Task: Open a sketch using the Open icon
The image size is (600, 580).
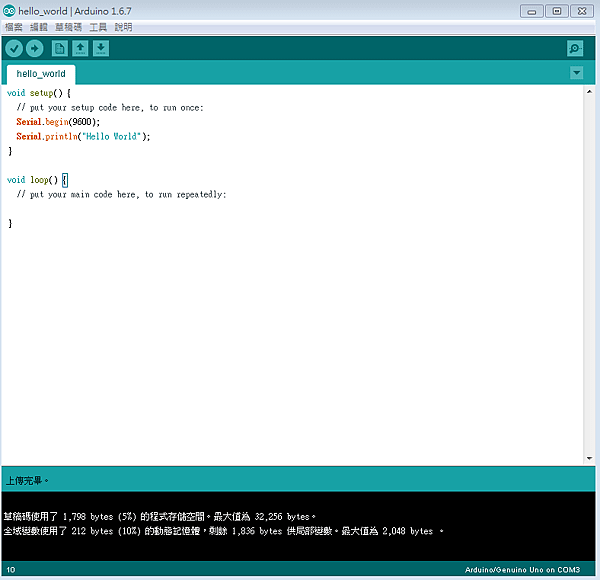Action: tap(80, 49)
